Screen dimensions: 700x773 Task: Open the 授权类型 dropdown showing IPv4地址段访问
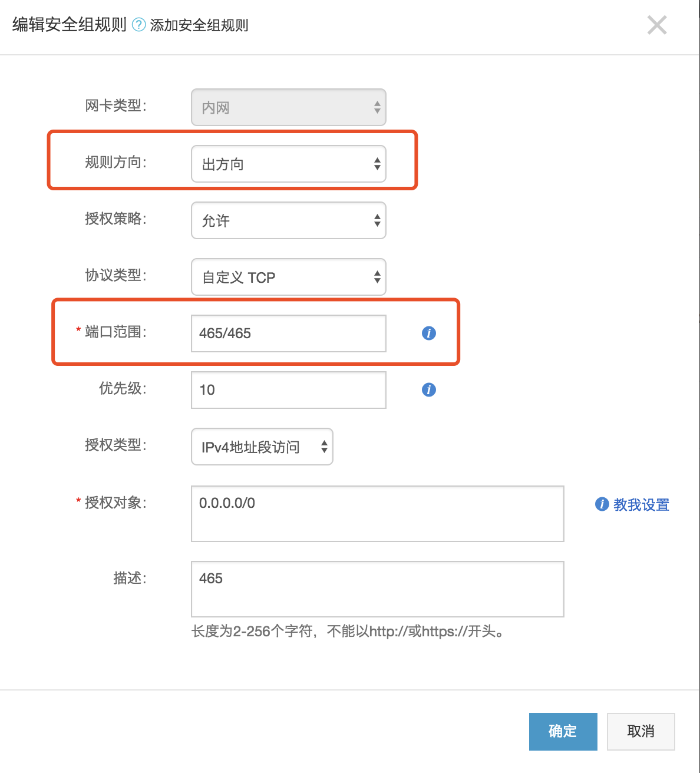coord(262,447)
